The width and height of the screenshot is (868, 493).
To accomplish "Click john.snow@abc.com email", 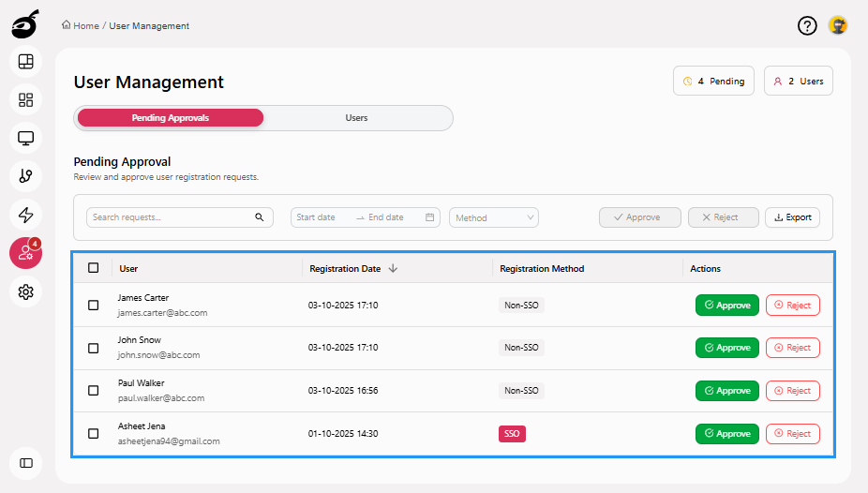I will (x=158, y=355).
